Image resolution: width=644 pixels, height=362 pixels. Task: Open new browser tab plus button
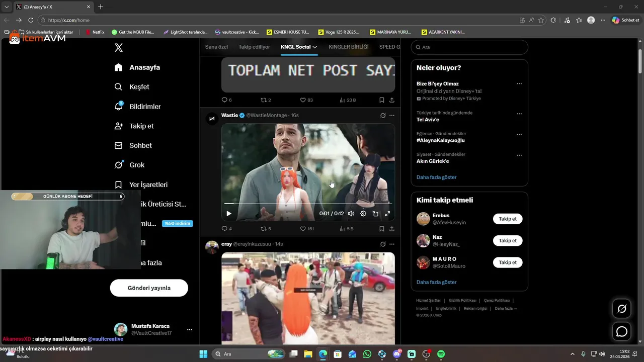101,7
